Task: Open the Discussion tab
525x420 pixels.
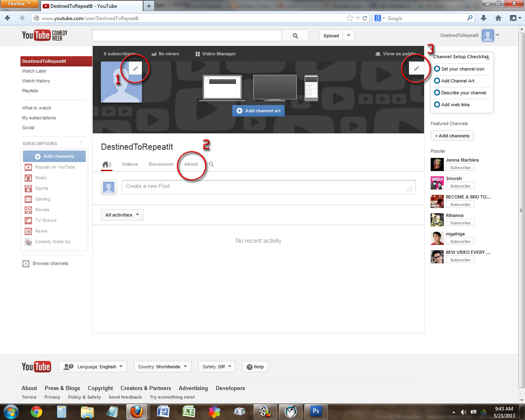Action: (x=160, y=164)
